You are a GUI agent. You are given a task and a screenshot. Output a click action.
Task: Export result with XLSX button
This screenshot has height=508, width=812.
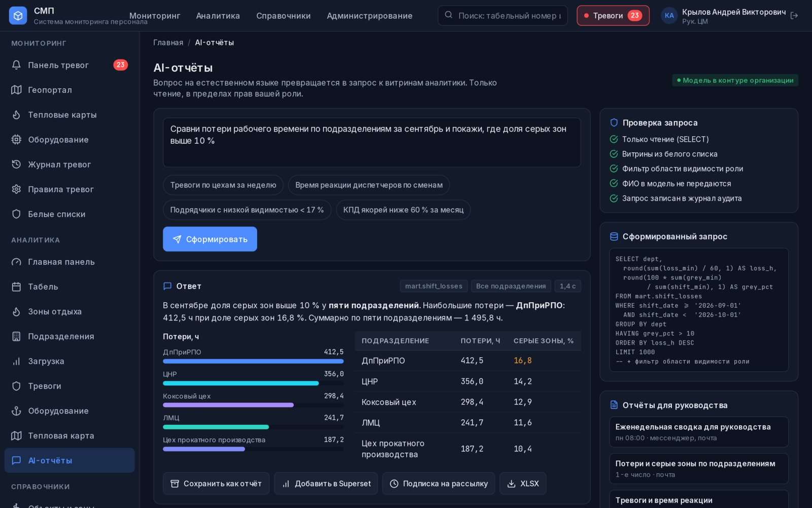[x=523, y=484]
